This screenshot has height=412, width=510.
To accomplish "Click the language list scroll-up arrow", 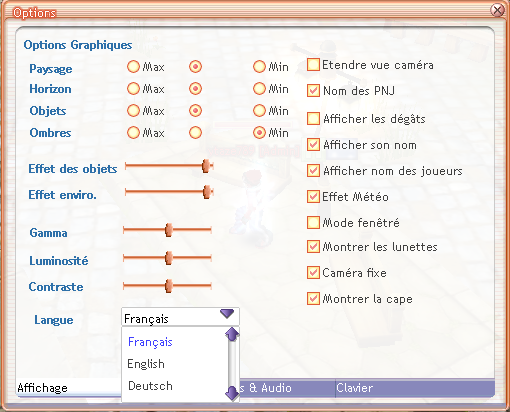I will coord(232,334).
